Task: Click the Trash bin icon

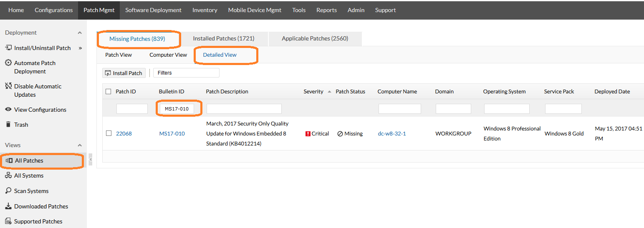Action: (8, 125)
